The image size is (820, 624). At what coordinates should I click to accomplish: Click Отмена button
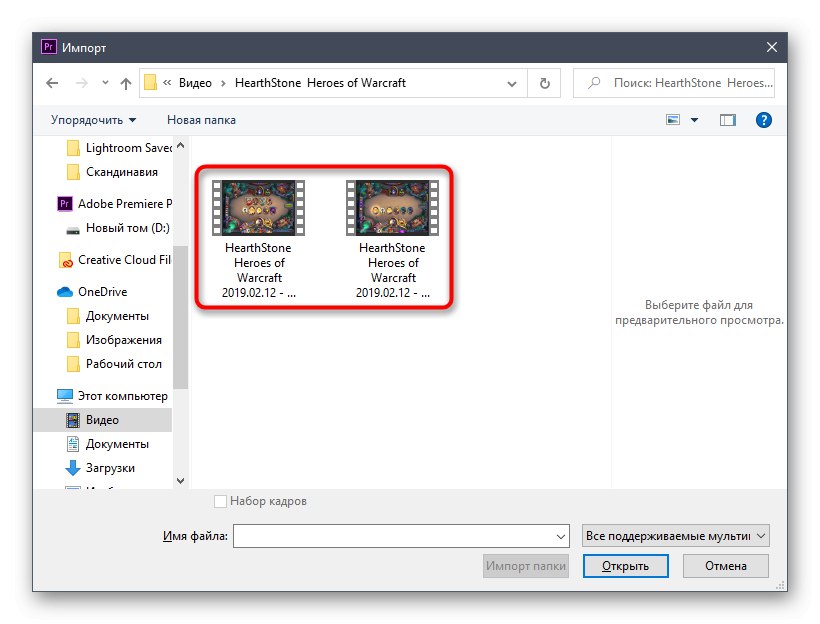725,566
